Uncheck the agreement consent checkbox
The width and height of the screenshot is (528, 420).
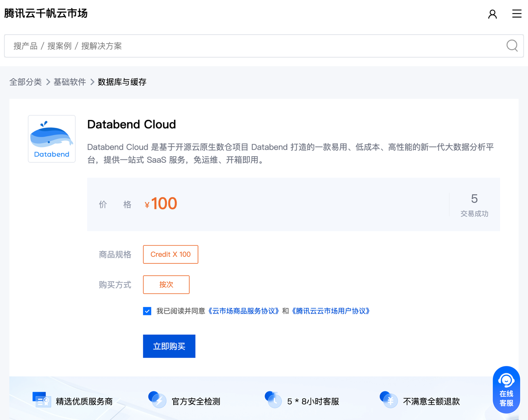[147, 311]
